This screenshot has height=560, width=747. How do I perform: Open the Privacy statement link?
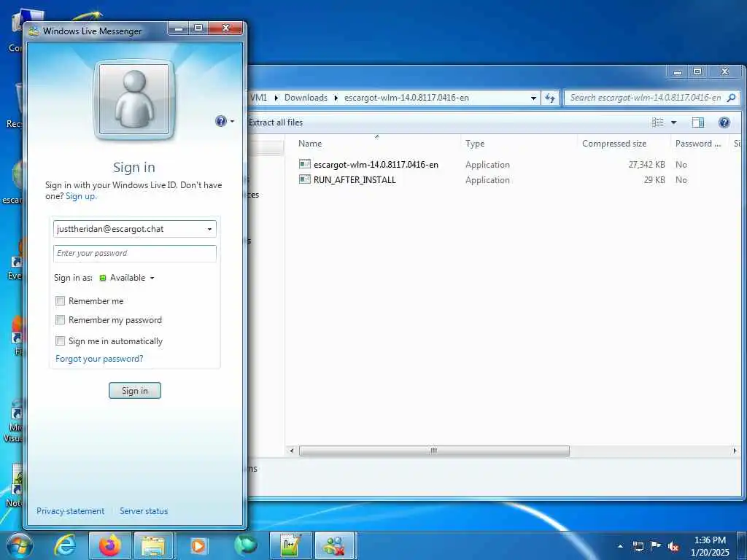click(71, 511)
